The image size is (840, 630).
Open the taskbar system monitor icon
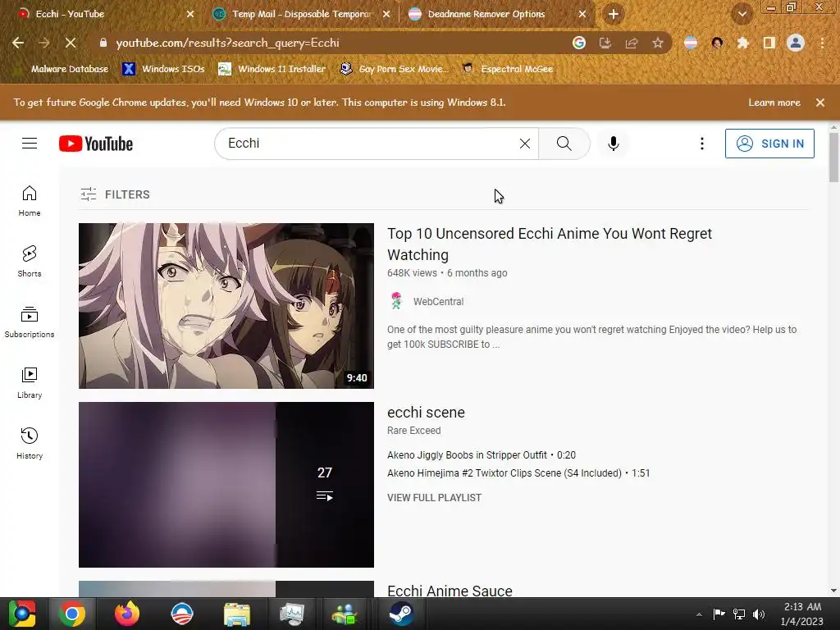coord(291,614)
